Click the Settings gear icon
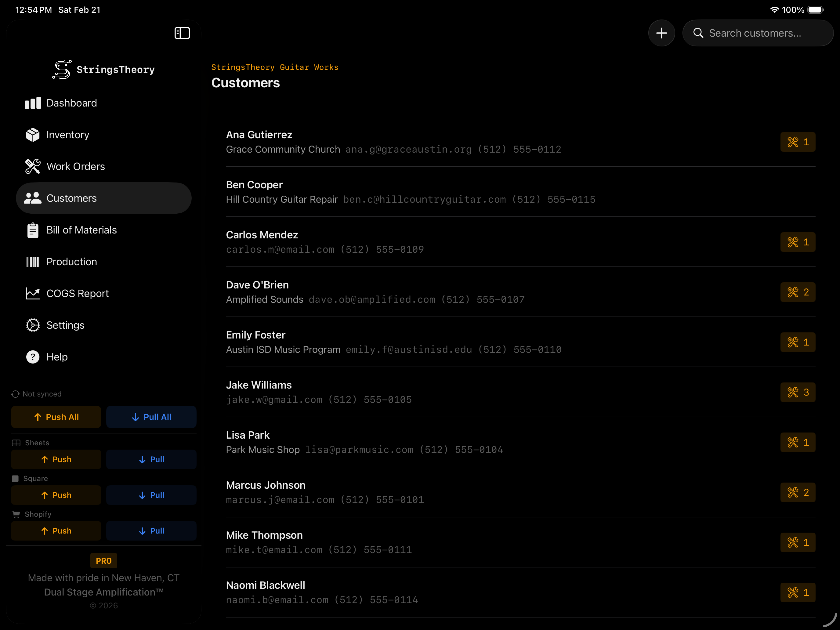This screenshot has height=630, width=840. 33,325
